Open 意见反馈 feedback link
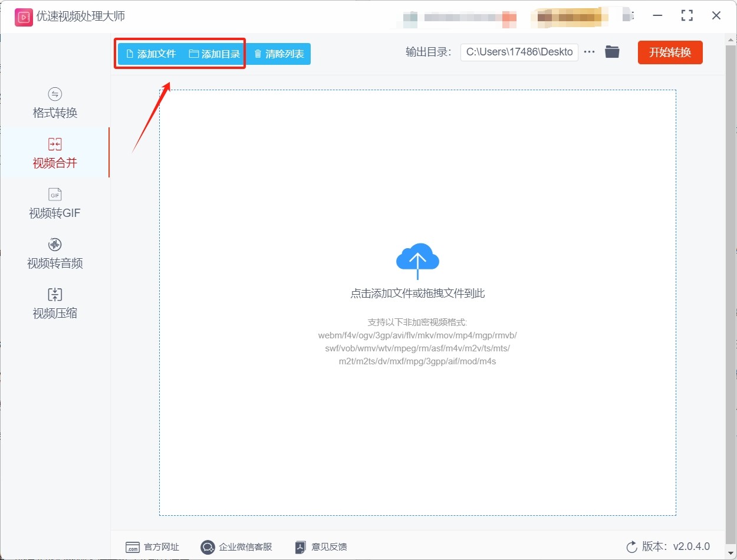This screenshot has height=560, width=737. 321,547
